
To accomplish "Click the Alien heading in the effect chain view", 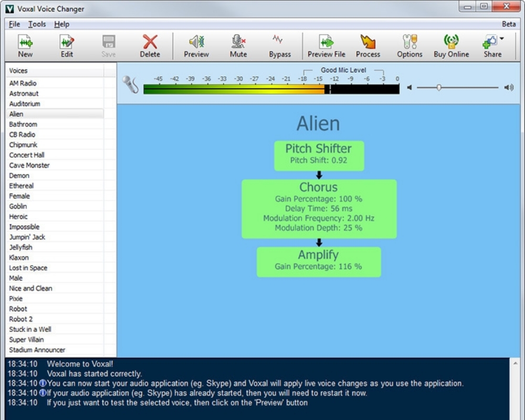I will 319,123.
